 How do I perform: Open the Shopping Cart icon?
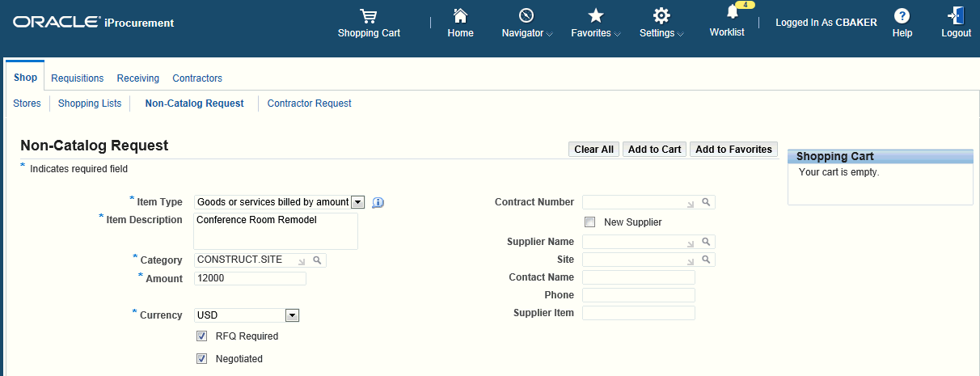pyautogui.click(x=369, y=16)
